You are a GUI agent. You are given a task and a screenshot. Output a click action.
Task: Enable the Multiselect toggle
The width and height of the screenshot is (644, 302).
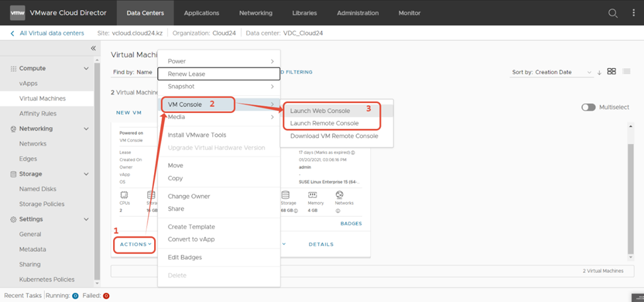coord(588,107)
